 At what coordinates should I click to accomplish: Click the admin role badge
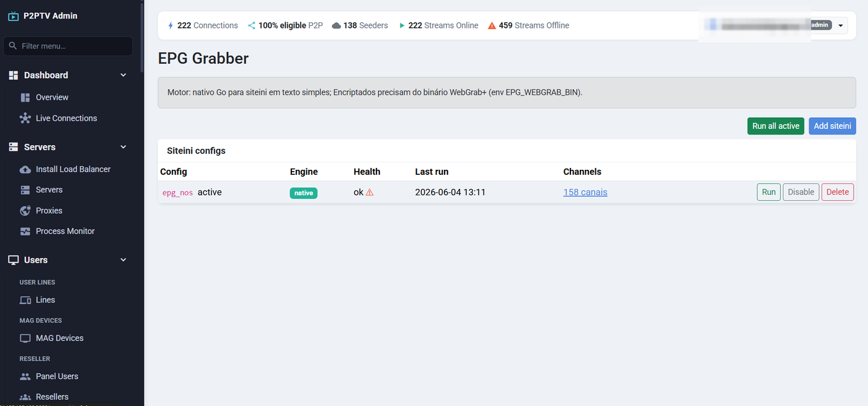point(820,25)
